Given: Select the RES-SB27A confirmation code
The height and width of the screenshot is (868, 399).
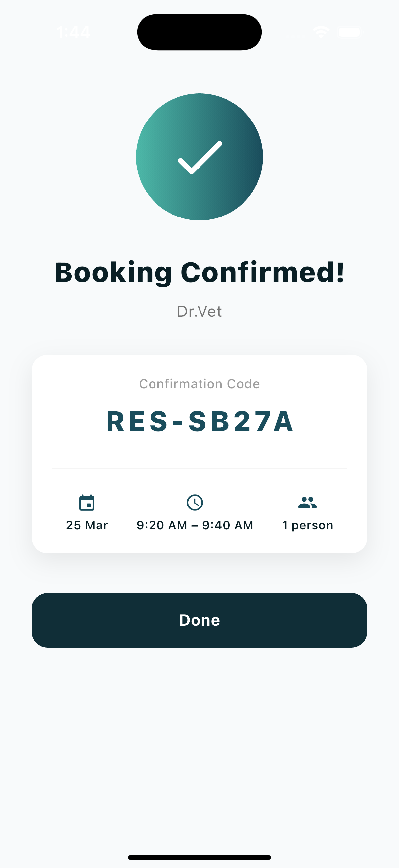Looking at the screenshot, I should [x=199, y=421].
